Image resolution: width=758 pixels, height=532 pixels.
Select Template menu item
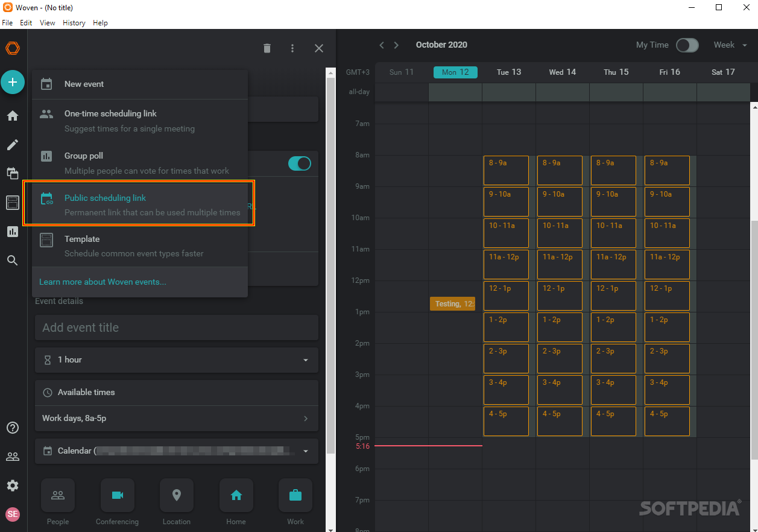click(x=140, y=246)
